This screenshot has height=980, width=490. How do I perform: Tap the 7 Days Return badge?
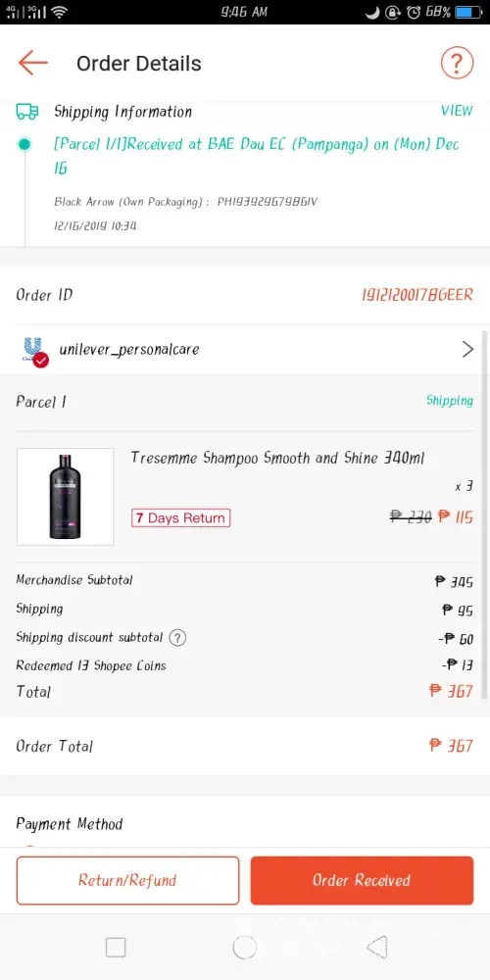pos(180,518)
